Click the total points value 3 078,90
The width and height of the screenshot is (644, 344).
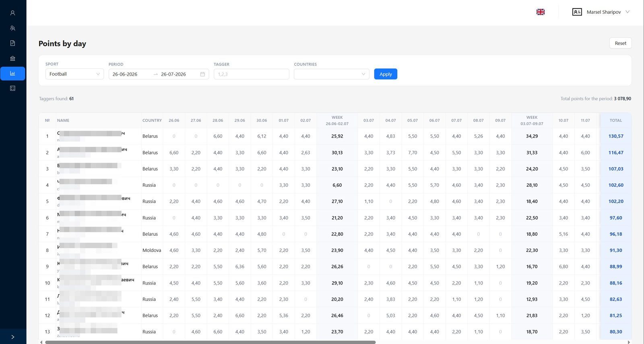click(623, 99)
